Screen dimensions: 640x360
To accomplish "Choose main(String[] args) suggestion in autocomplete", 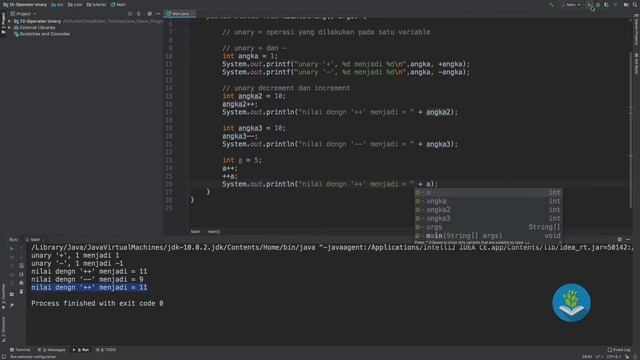I will tap(489, 236).
